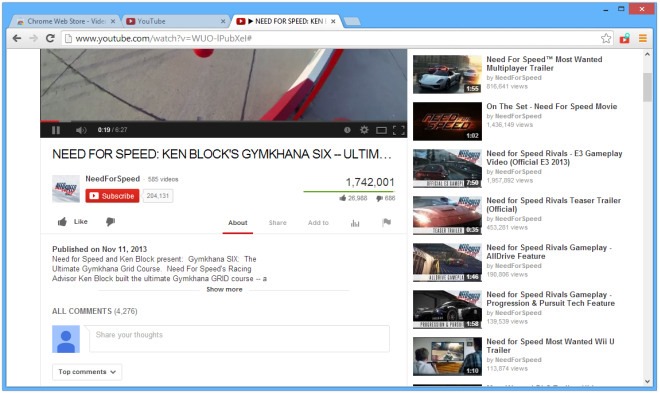Click the red extension icon in the toolbar

pyautogui.click(x=625, y=38)
